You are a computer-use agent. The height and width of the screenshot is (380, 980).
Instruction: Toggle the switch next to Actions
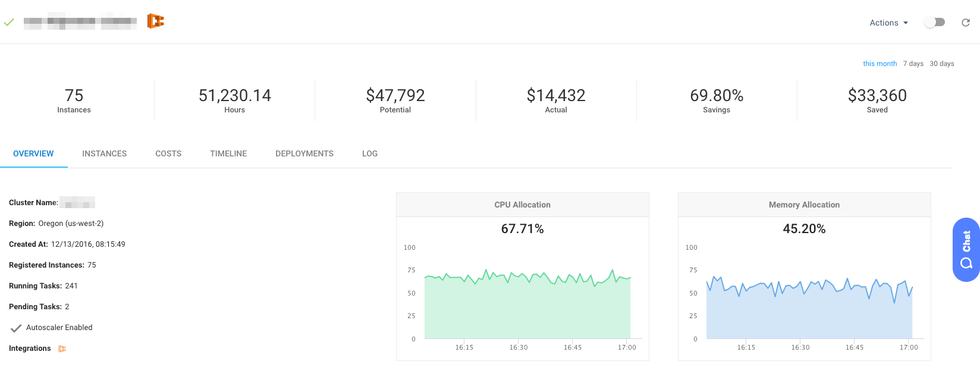point(934,23)
